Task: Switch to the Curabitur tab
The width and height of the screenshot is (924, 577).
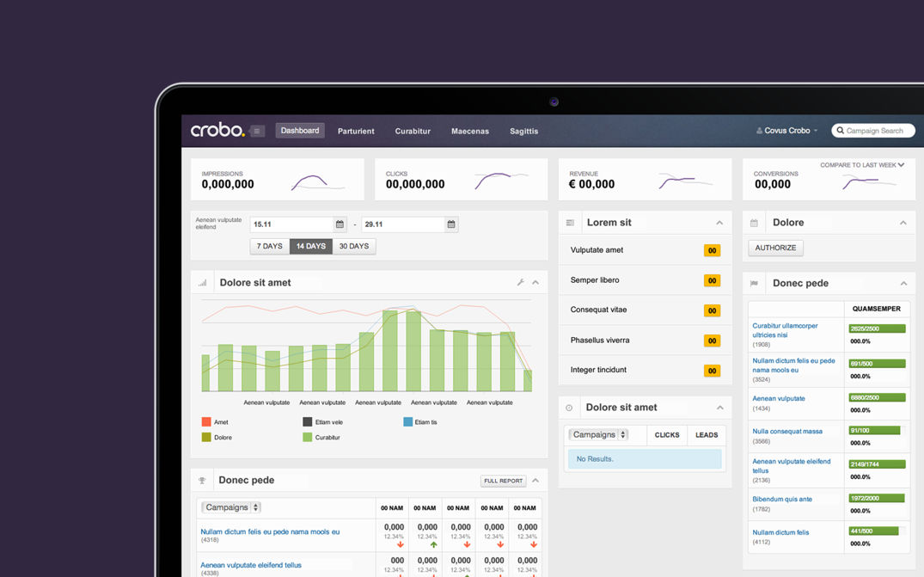Action: (413, 132)
